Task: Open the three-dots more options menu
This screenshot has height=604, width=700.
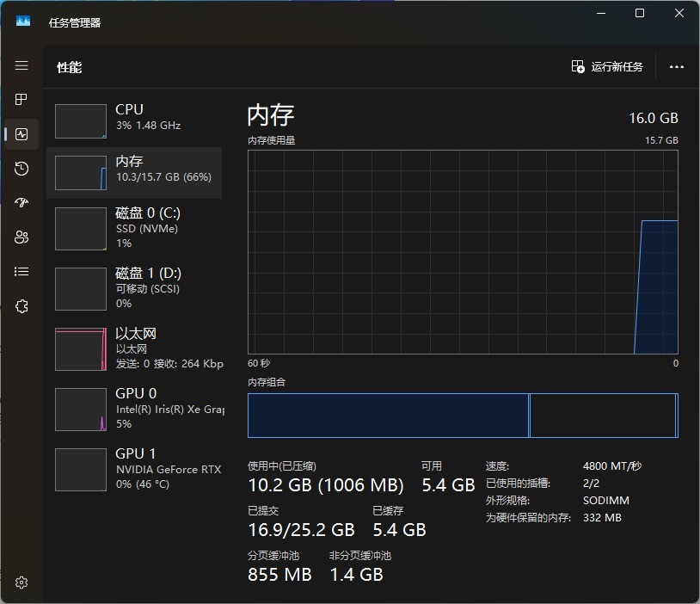Action: (676, 66)
